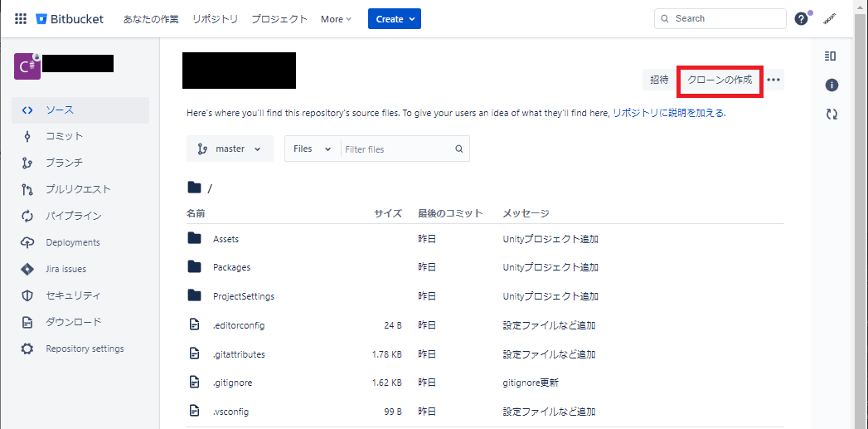Viewport: 868px width, 429px height.
Task: Open プルリクエスト in the sidebar
Action: click(80, 190)
